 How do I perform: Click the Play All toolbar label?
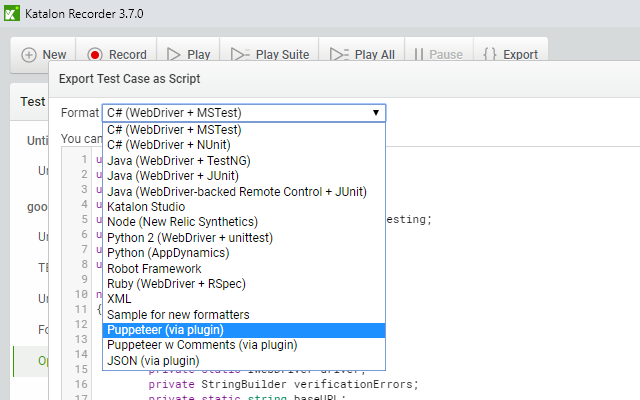tap(375, 55)
